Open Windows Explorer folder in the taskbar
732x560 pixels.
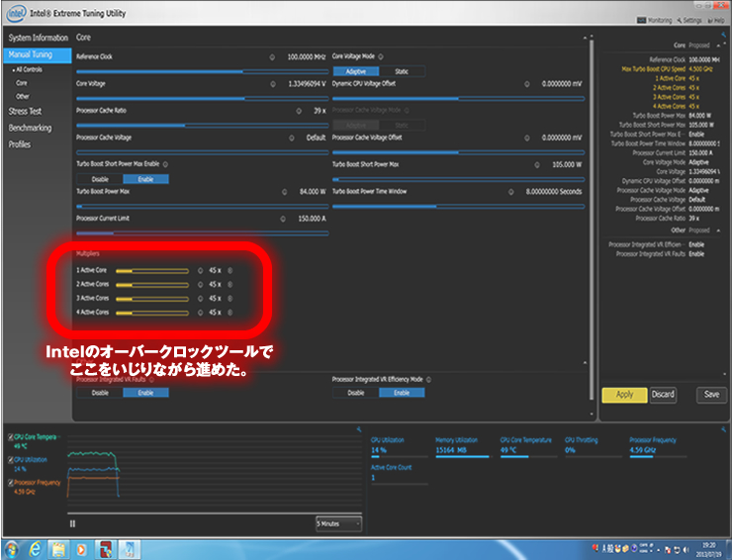tap(58, 548)
